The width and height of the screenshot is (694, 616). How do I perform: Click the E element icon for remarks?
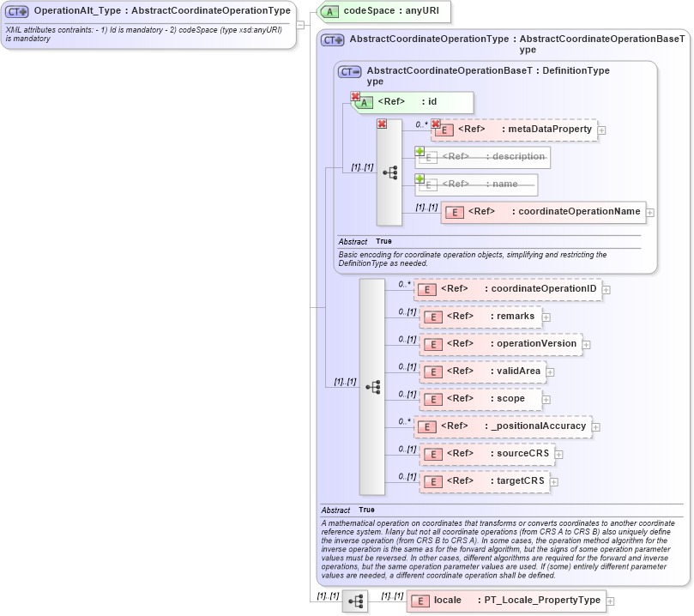[x=432, y=317]
